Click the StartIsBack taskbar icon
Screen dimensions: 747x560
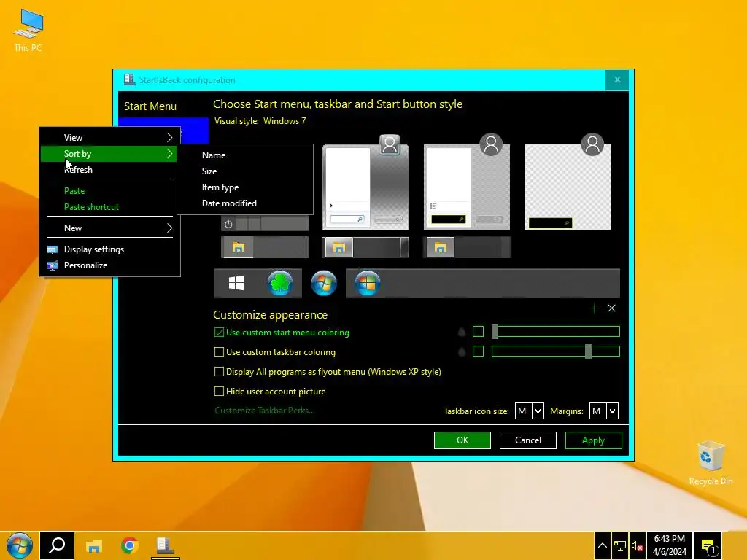(x=166, y=545)
